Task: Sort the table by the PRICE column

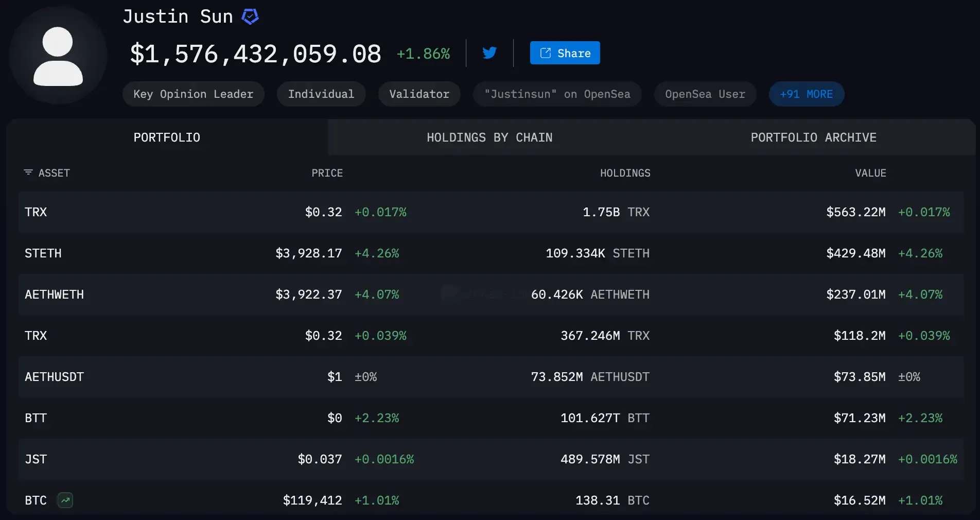Action: pos(327,173)
